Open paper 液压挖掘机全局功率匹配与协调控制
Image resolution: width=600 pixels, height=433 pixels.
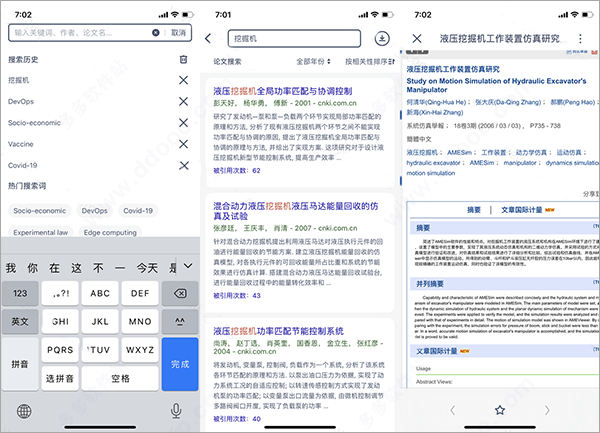(283, 91)
